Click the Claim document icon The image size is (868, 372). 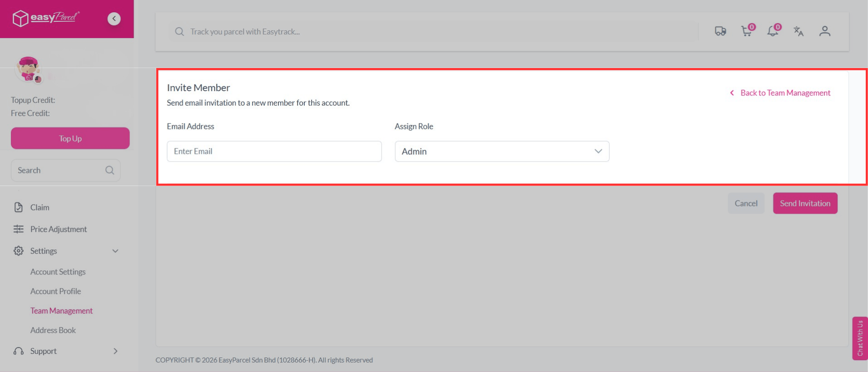(x=19, y=207)
